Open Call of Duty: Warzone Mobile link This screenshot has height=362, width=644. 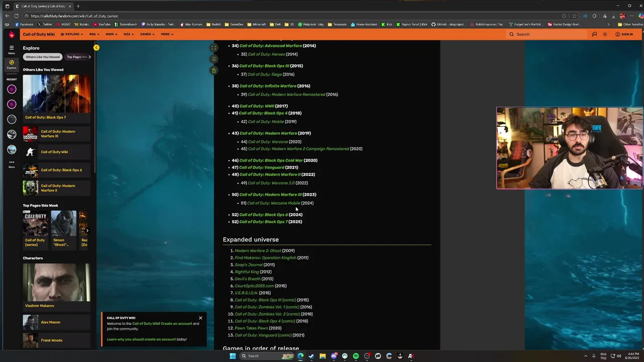pos(274,203)
